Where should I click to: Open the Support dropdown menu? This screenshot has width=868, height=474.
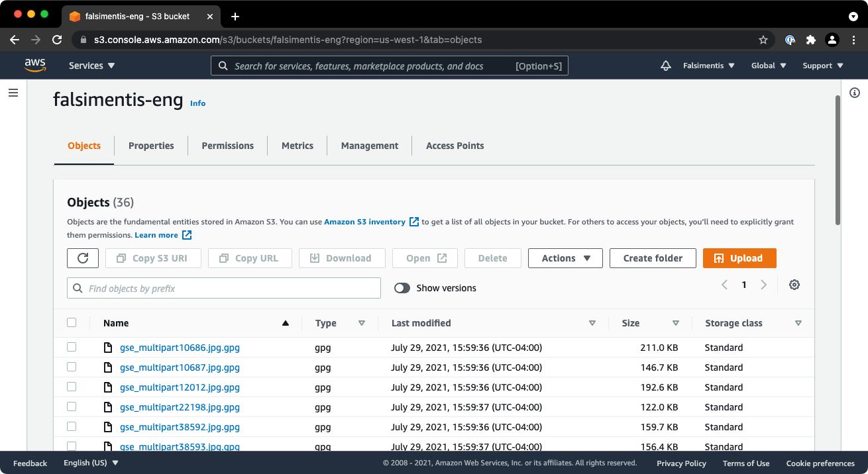coord(823,66)
